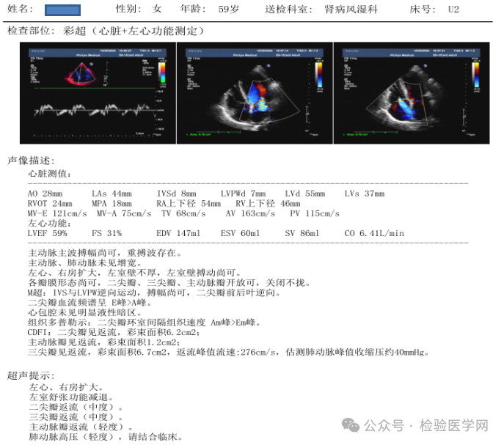Click the '心脏测值:' label
Screen dimensions: 504x445
point(50,174)
